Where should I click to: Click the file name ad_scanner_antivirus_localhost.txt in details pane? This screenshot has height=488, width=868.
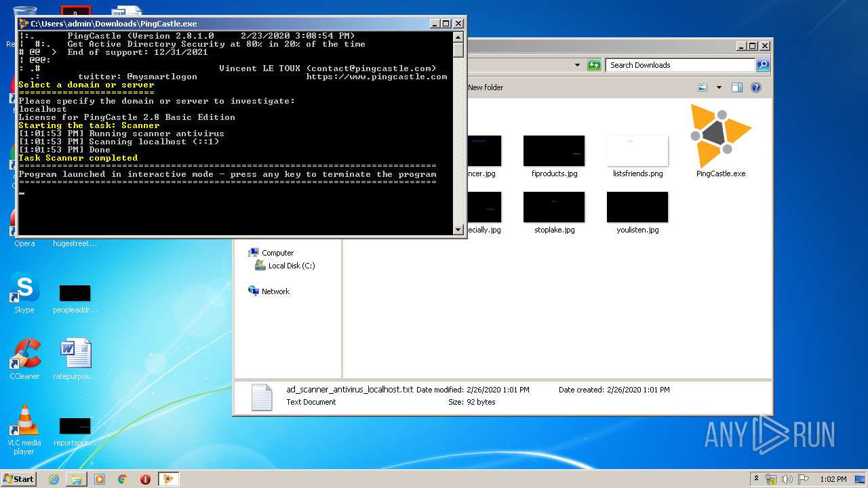point(350,390)
